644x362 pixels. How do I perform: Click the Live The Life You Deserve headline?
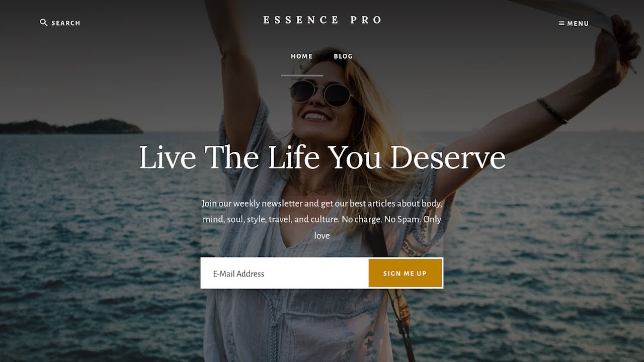pyautogui.click(x=322, y=157)
